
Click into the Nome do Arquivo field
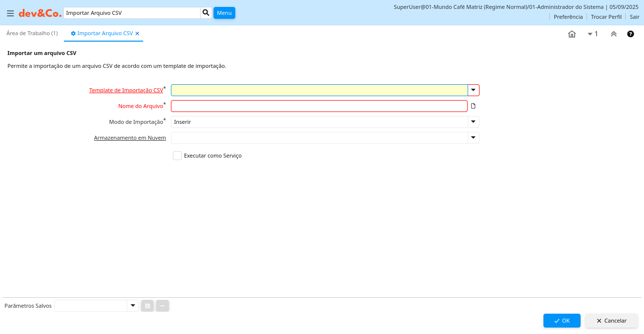coord(319,106)
